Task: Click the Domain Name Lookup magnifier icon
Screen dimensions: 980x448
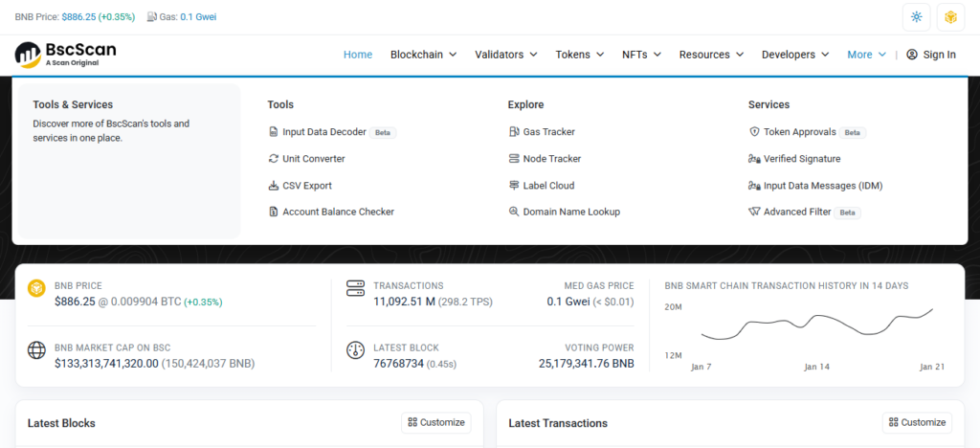Action: coord(514,212)
